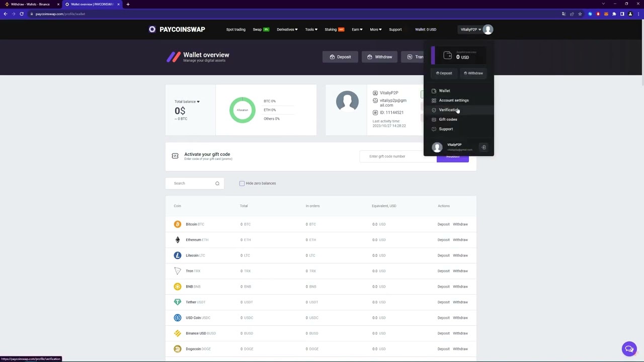Open the live chat bubble icon
The width and height of the screenshot is (644, 362).
pyautogui.click(x=629, y=348)
